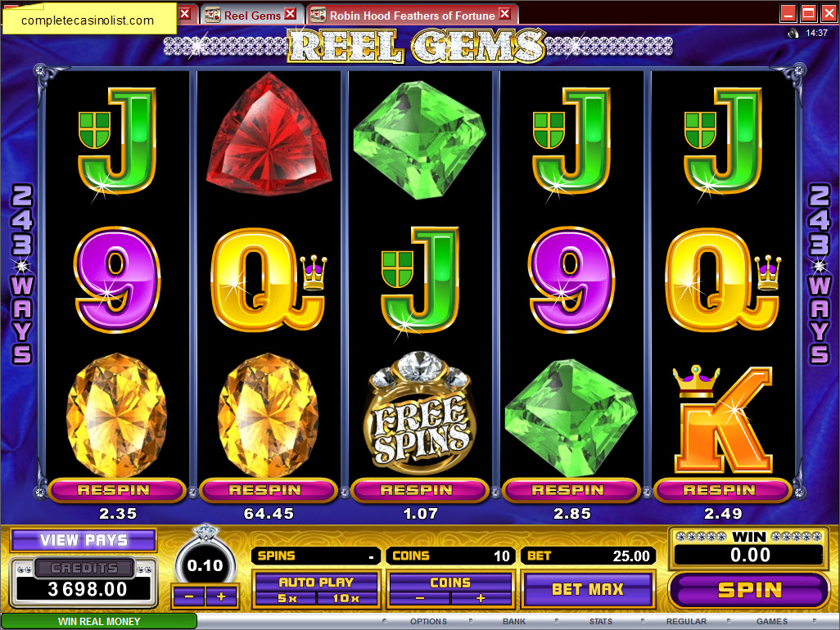Click the purple 9 symbol on the first reel
Image resolution: width=840 pixels, height=630 pixels.
pyautogui.click(x=117, y=279)
